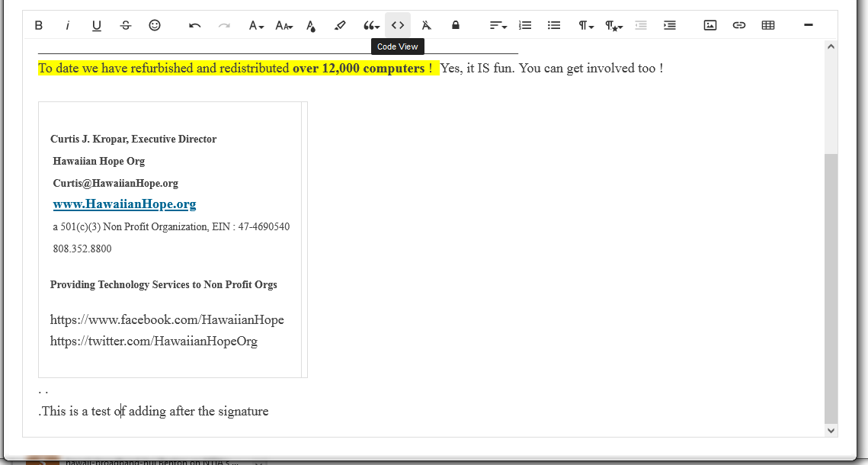This screenshot has width=868, height=465.
Task: Open the paragraph format menu
Action: pyautogui.click(x=586, y=25)
